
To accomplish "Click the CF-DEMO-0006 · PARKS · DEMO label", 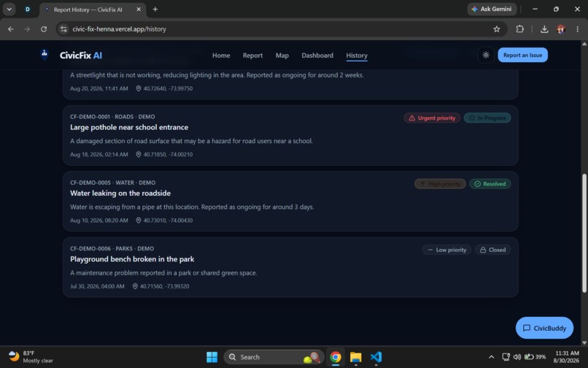I will point(112,248).
